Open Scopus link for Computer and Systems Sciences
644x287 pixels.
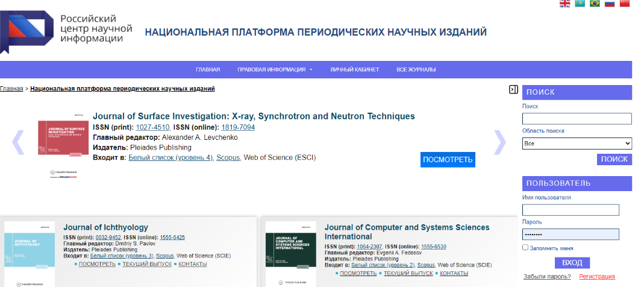coord(426,265)
